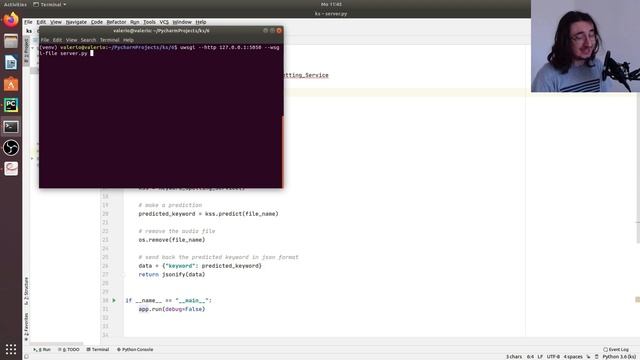Viewport: 640px width, 360px height.
Task: Open PyCharm Navigate menu
Action: pos(76,22)
